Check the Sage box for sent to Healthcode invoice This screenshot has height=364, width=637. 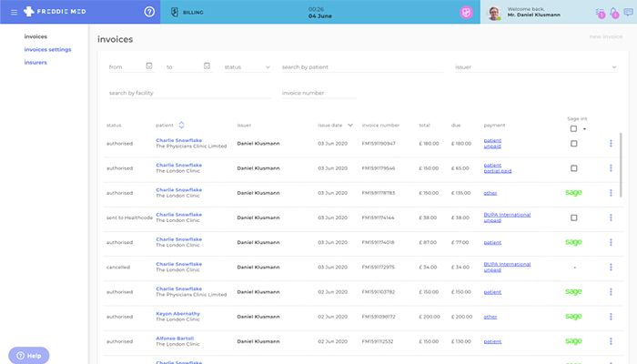coord(573,217)
